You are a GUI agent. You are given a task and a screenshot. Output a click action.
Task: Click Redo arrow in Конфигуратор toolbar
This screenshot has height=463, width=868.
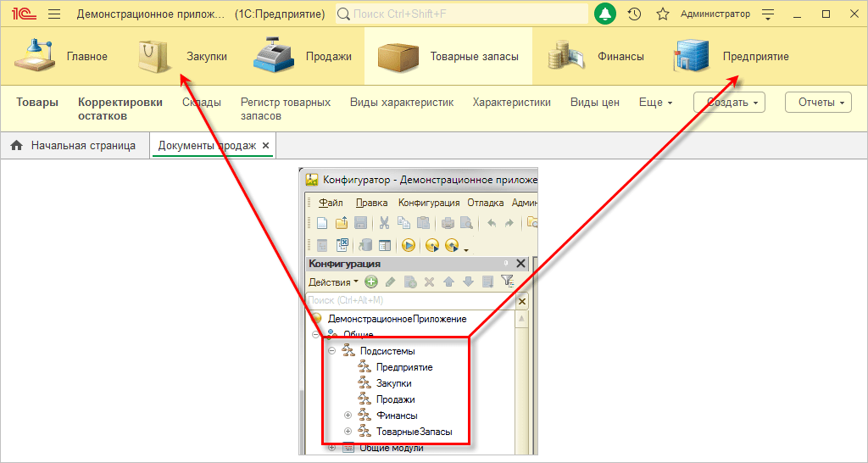(509, 223)
